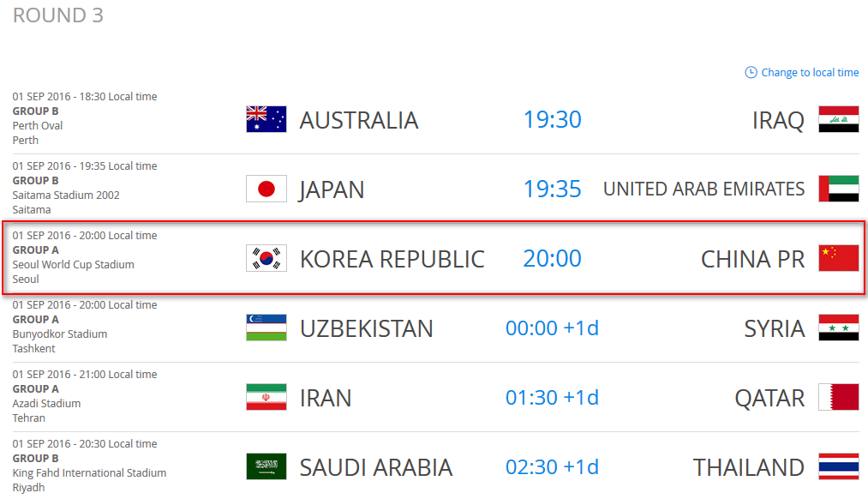
Task: Click the Australia flag icon
Action: click(x=266, y=119)
